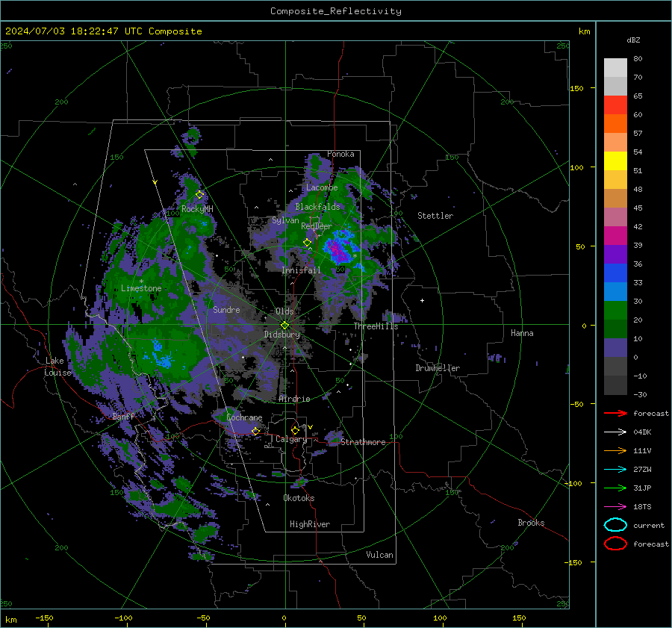Click the blue echo cell south of Limestone
672x628 pixels.
coord(161,355)
